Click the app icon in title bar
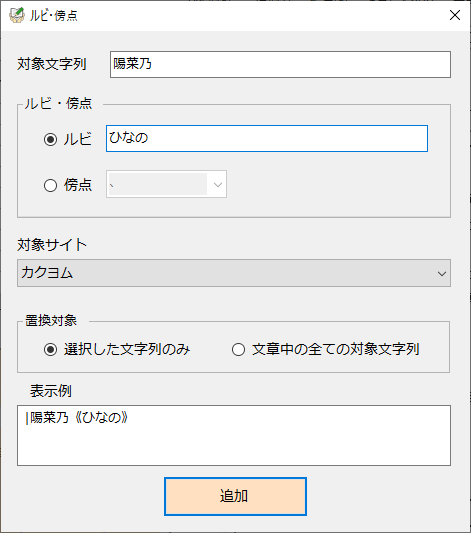The height and width of the screenshot is (533, 471). click(x=17, y=15)
